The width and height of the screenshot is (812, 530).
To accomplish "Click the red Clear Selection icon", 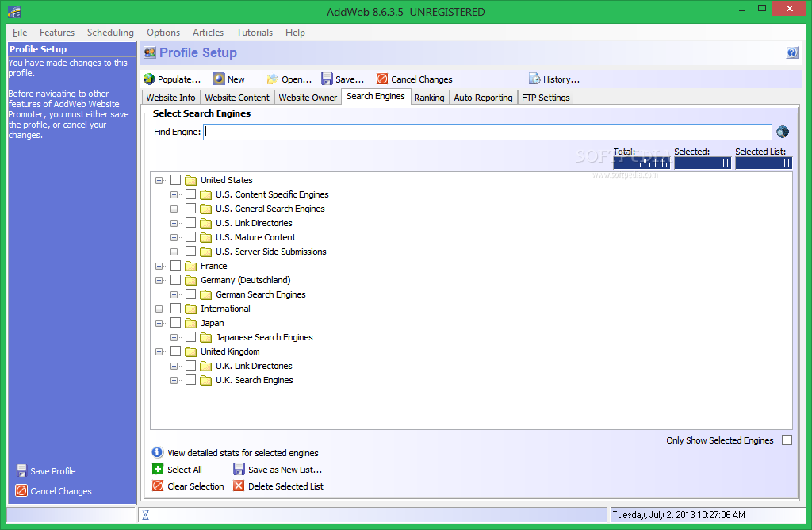I will [x=158, y=486].
